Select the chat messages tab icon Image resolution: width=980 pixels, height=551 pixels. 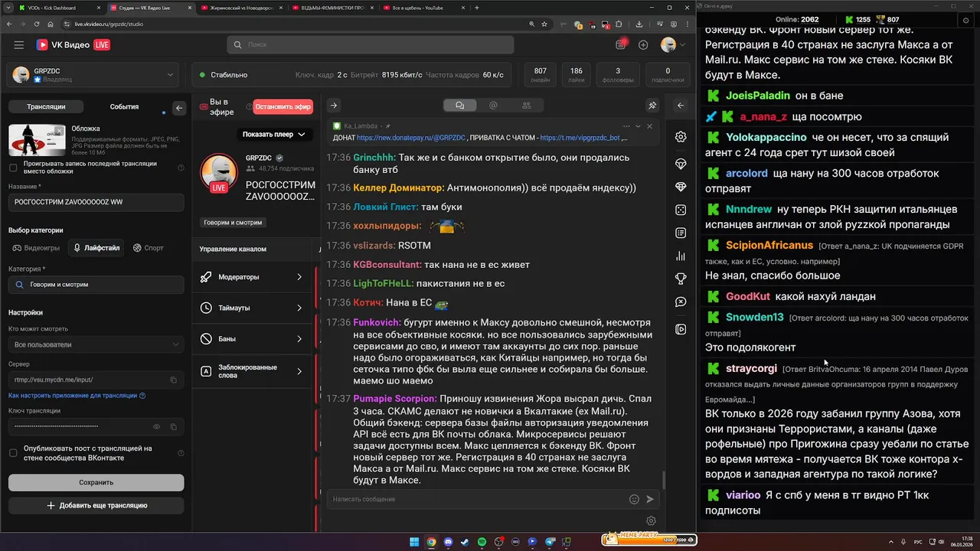(x=459, y=106)
